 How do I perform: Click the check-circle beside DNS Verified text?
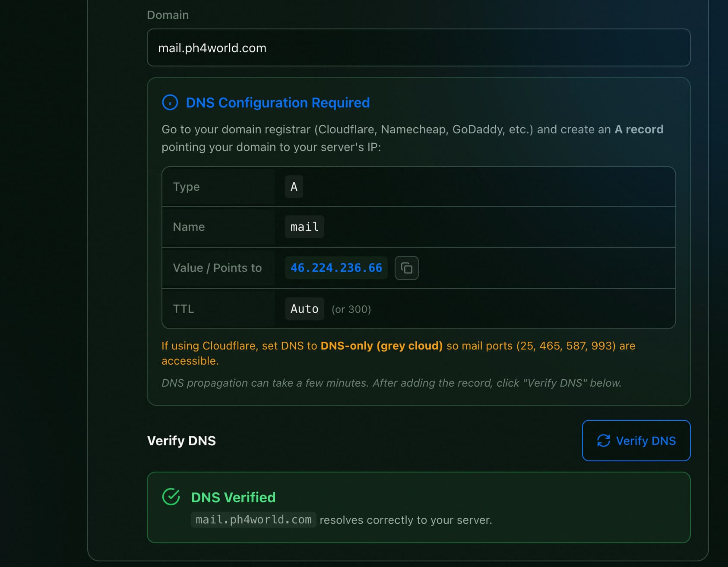pyautogui.click(x=171, y=497)
